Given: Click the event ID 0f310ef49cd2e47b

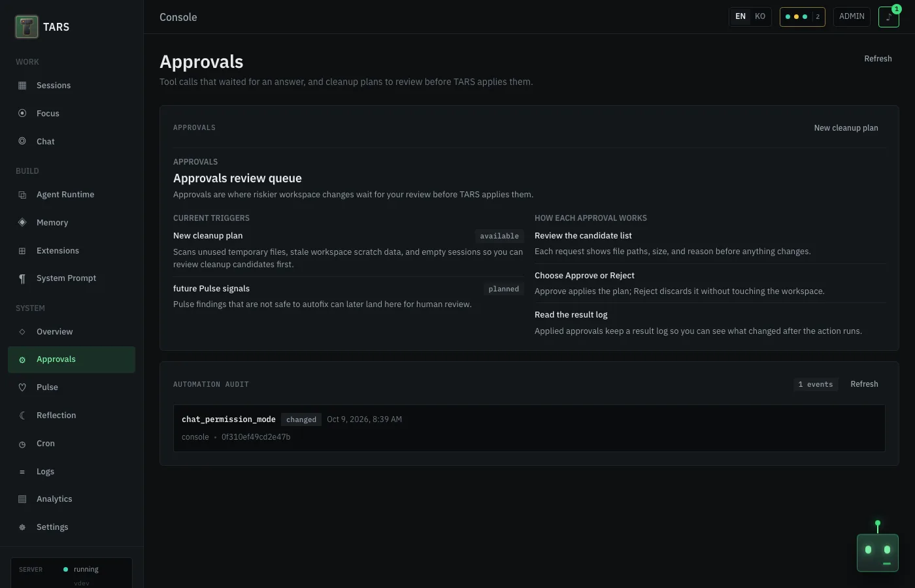Looking at the screenshot, I should click(x=256, y=437).
